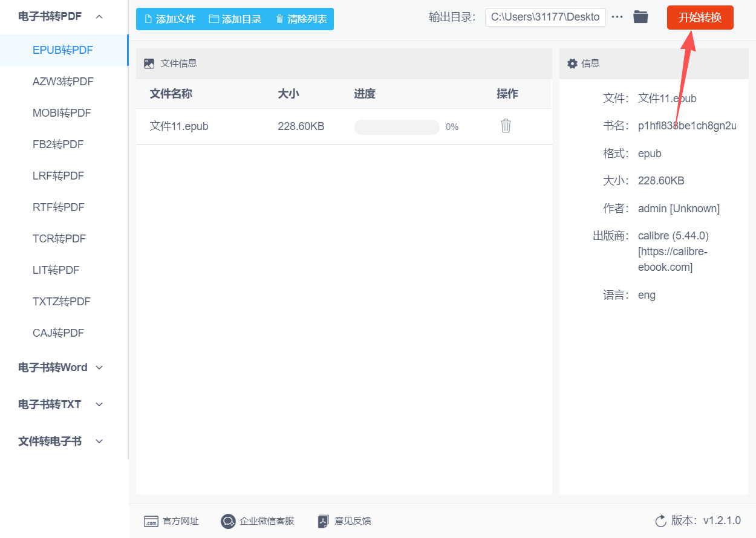Click the 版本 v1.2.1.0 text
Screen dimensions: 756x538
click(x=706, y=520)
